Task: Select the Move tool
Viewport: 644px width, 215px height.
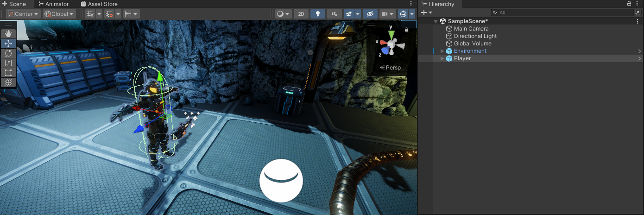Action: [8, 44]
